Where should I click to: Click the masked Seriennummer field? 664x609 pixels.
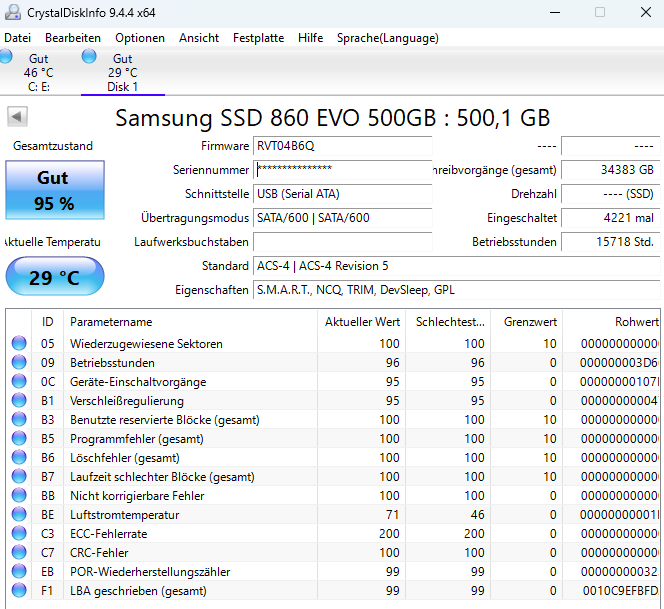[x=342, y=170]
